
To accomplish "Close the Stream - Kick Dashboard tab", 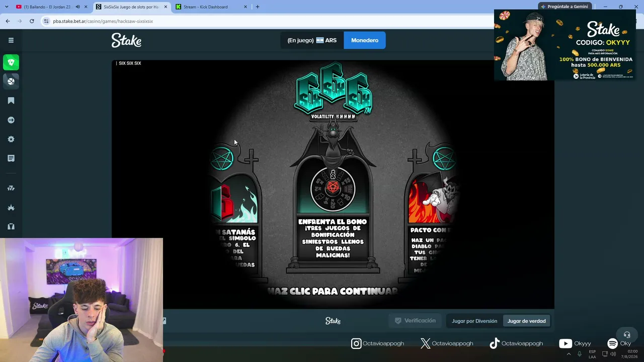I will pyautogui.click(x=246, y=7).
